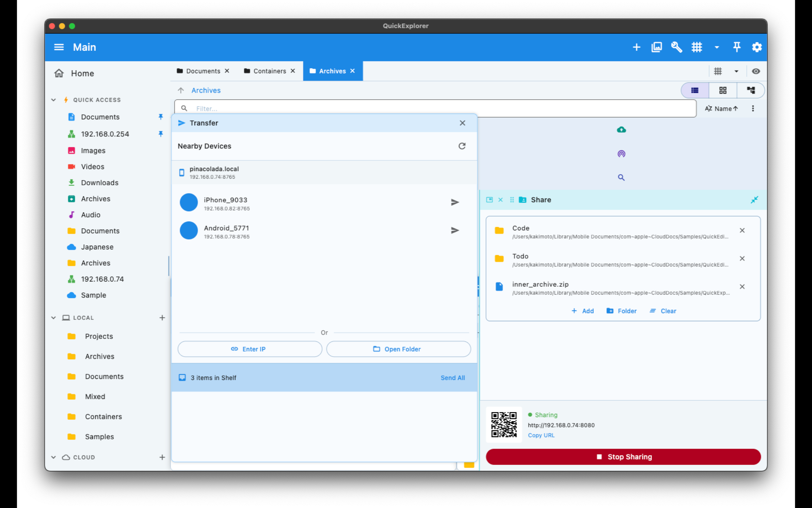Image resolution: width=812 pixels, height=508 pixels.
Task: Open the hamburger menu next to Main
Action: point(59,47)
